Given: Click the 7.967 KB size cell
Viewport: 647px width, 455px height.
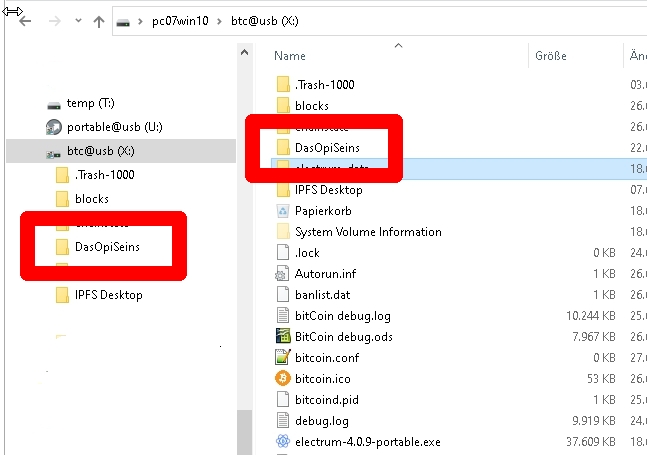Looking at the screenshot, I should coord(593,337).
